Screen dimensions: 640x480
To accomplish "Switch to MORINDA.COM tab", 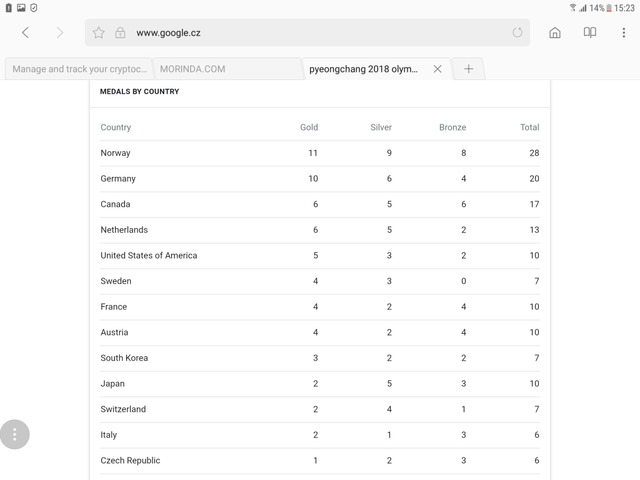I will tap(227, 69).
